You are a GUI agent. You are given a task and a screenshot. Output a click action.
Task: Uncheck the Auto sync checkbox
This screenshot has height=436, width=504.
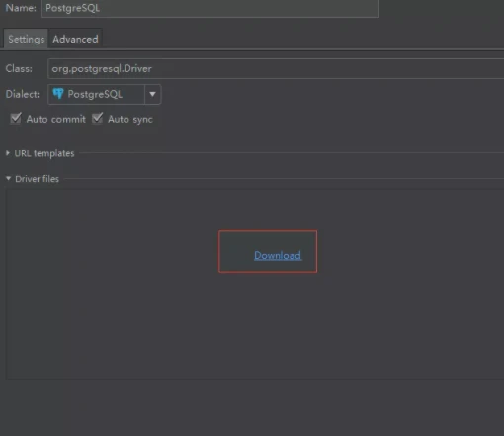[x=97, y=118]
